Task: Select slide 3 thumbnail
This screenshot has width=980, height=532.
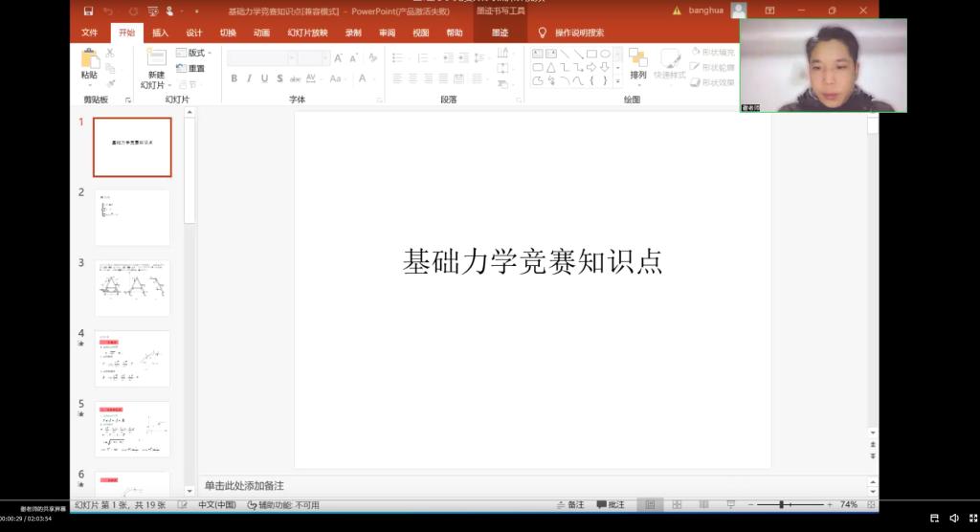Action: coord(132,288)
